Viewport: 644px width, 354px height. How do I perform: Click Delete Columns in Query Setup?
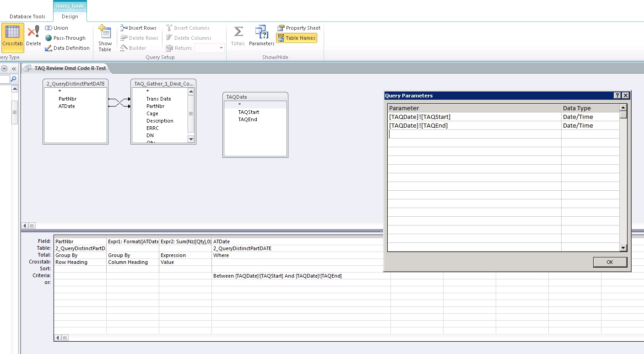coord(189,38)
